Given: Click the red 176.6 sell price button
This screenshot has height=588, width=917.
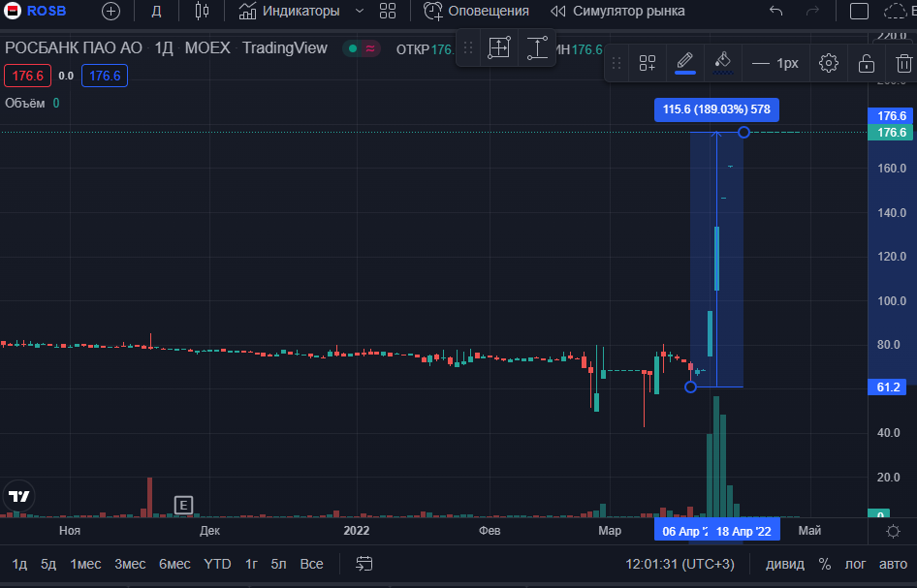Looking at the screenshot, I should click(x=27, y=76).
